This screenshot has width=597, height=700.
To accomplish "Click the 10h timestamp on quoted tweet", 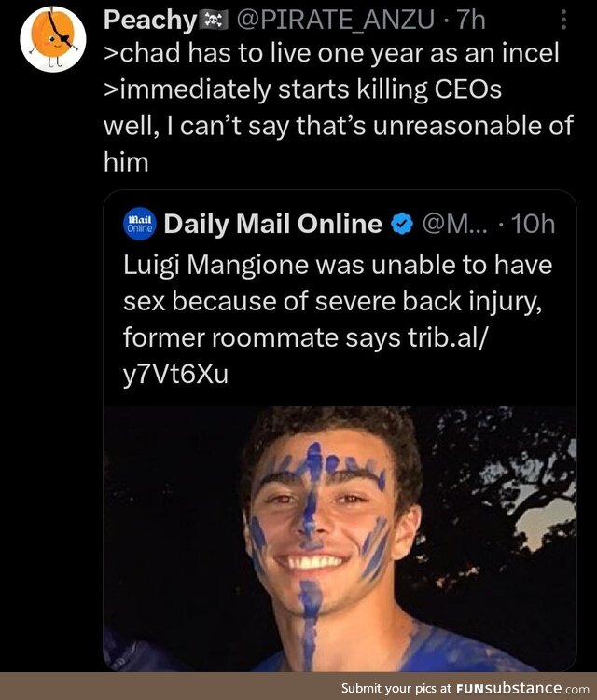I will tap(533, 224).
